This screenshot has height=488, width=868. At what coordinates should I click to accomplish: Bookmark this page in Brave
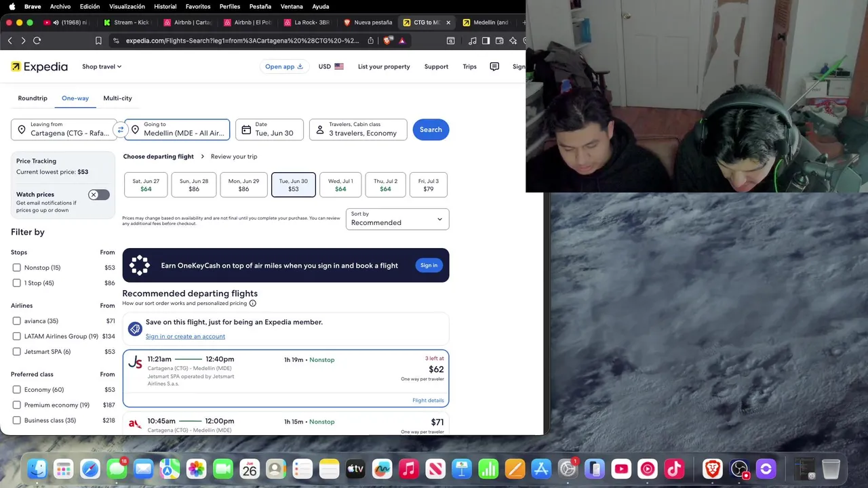98,41
